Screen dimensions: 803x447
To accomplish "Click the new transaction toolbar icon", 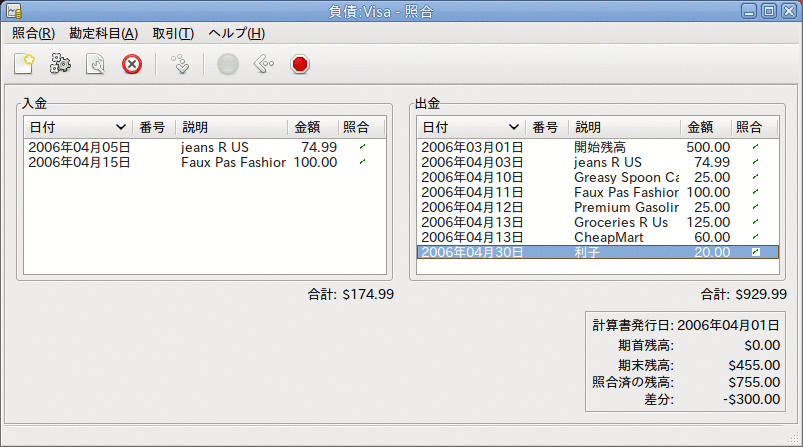I will click(24, 65).
